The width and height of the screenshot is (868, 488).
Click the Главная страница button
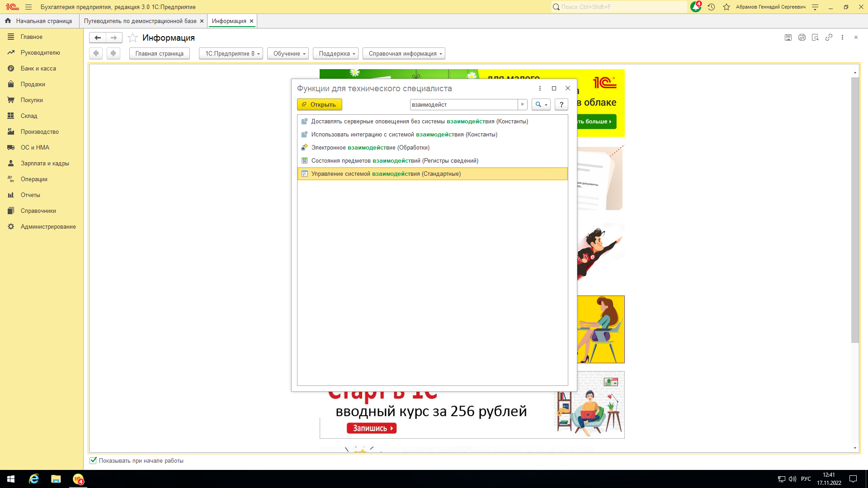[x=160, y=53]
